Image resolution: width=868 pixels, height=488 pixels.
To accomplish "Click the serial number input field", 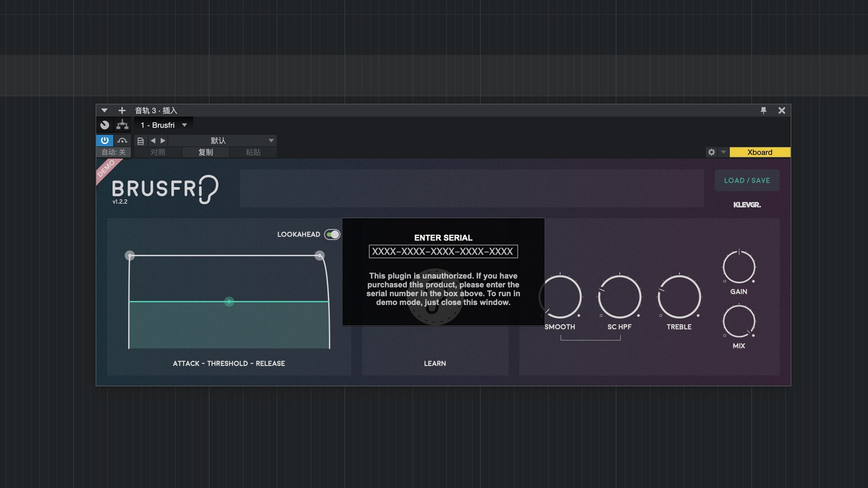I will coord(443,252).
